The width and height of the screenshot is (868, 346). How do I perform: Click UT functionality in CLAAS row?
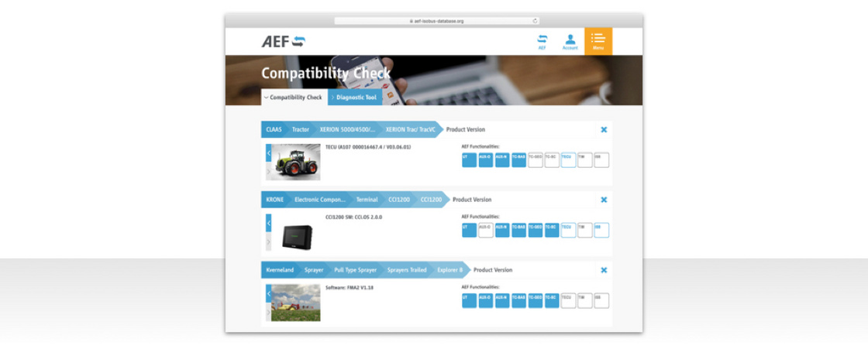point(469,159)
